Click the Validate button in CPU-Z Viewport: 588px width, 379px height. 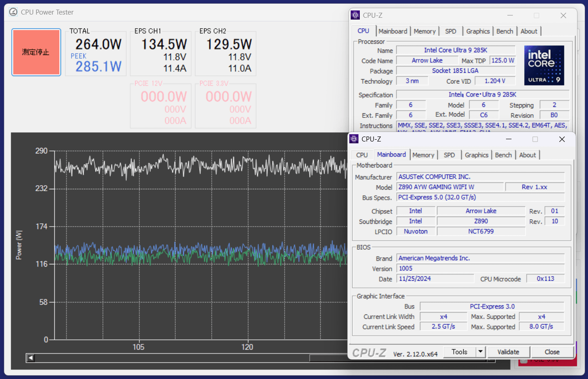point(508,352)
